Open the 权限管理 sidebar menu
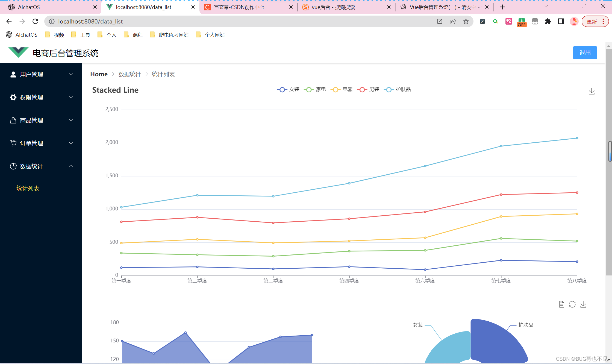This screenshot has height=364, width=612. click(41, 97)
